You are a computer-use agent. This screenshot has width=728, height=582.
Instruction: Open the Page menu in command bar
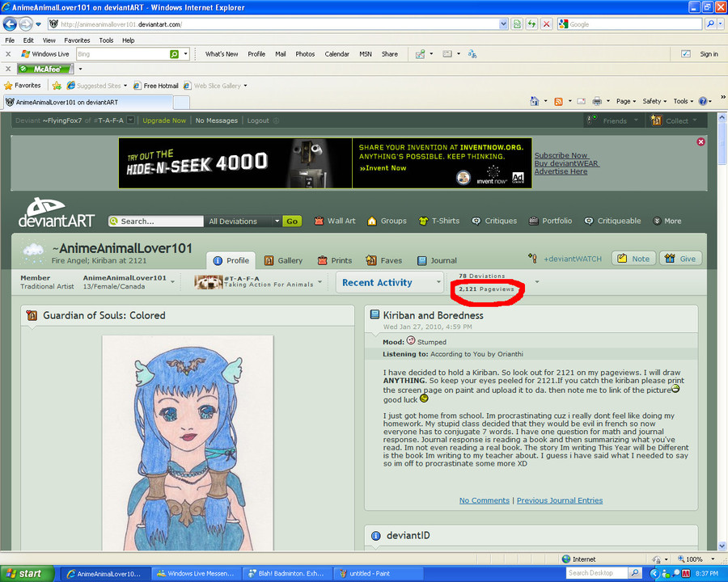click(x=625, y=101)
